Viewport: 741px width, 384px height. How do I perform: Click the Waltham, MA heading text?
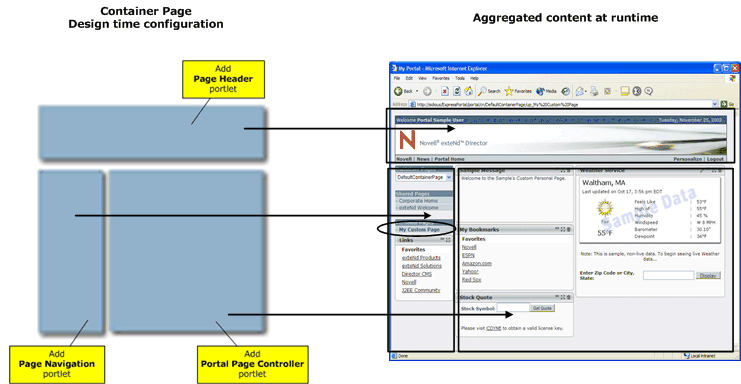603,183
